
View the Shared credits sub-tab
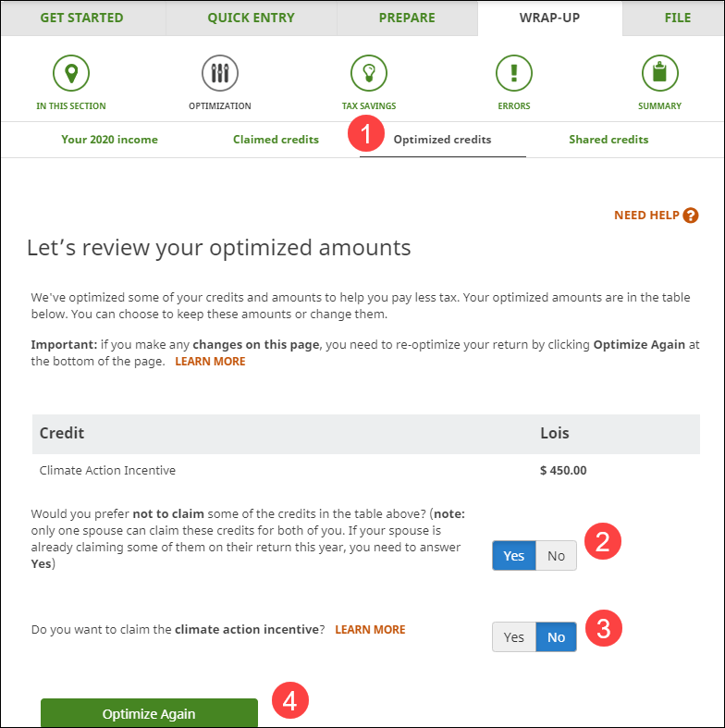608,140
